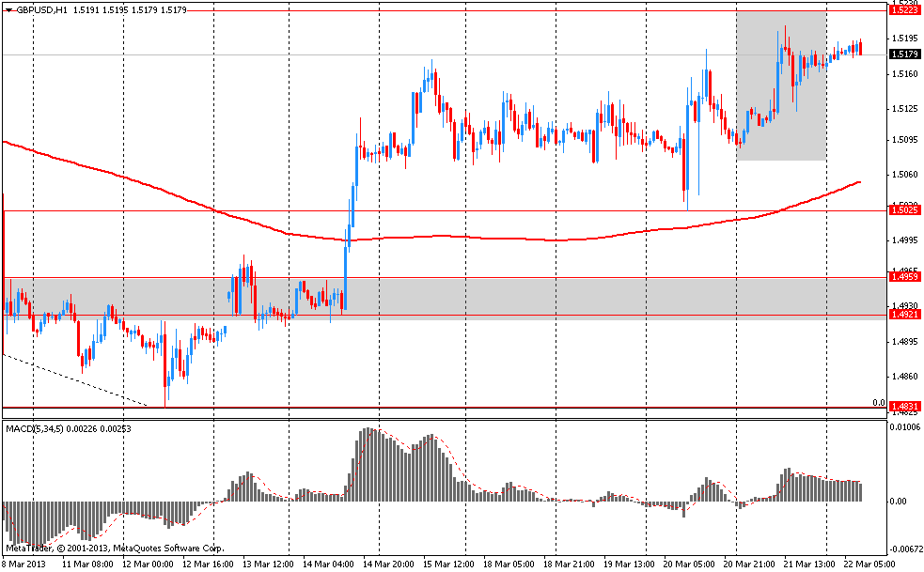The height and width of the screenshot is (572, 924).
Task: Click the 1.5160 value on price scale
Action: click(x=905, y=74)
